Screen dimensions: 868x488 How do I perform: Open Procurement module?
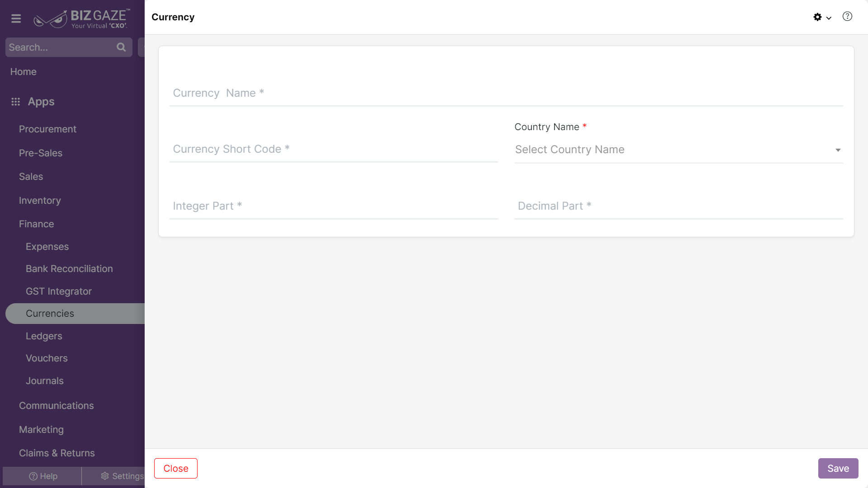pyautogui.click(x=47, y=129)
